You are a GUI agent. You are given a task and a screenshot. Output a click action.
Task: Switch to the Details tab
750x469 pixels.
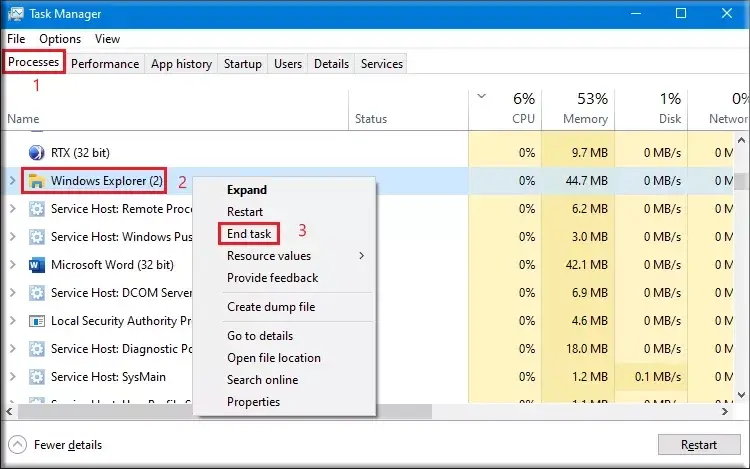[x=331, y=64]
